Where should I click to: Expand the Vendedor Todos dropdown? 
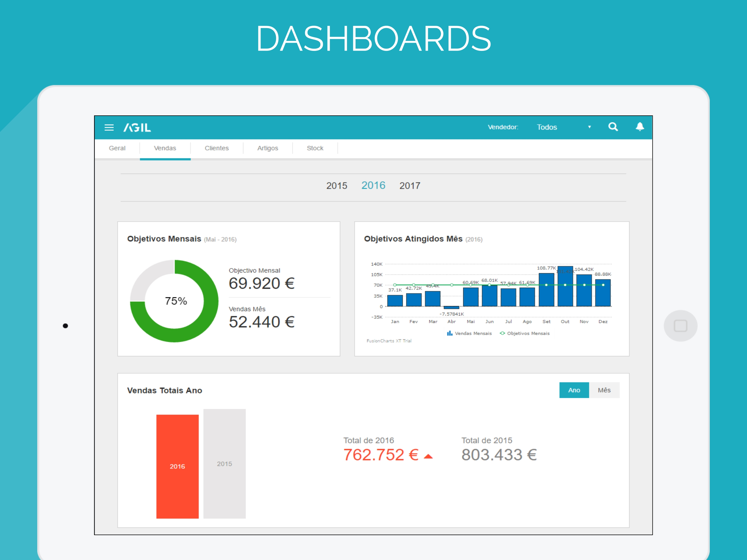point(564,127)
